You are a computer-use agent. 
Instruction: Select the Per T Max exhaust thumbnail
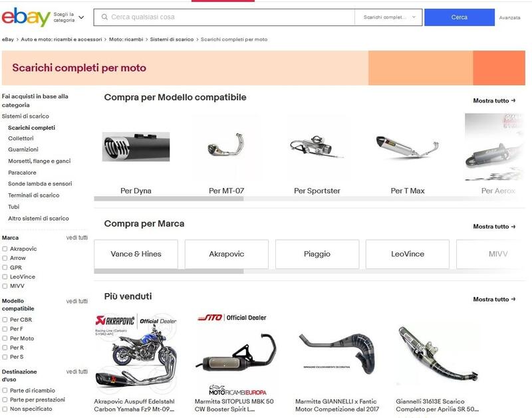click(x=408, y=147)
